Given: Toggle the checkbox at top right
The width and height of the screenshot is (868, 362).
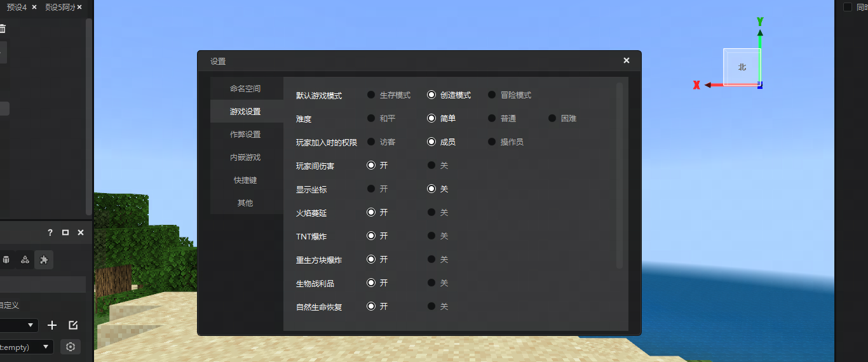Looking at the screenshot, I should pos(847,7).
